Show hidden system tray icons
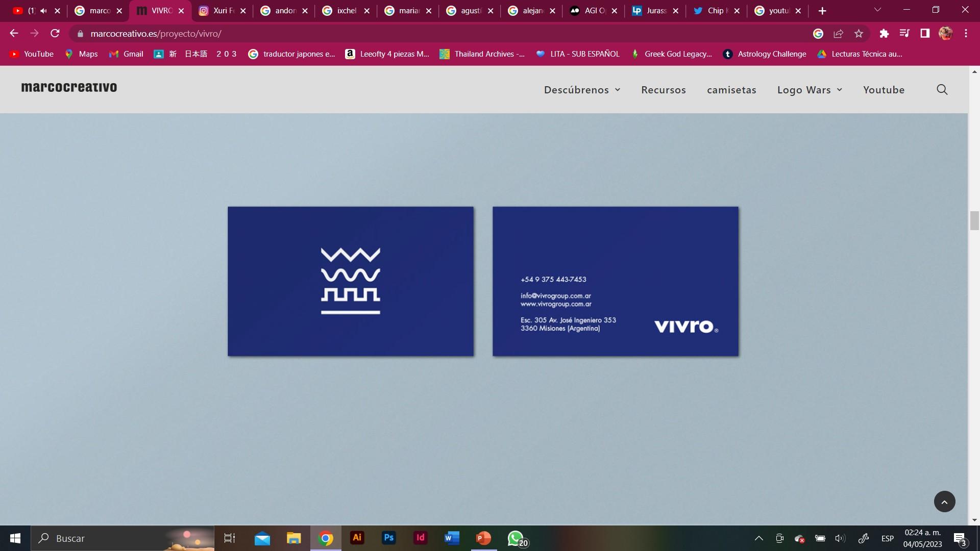Screen dimensions: 980x551 coord(759,538)
